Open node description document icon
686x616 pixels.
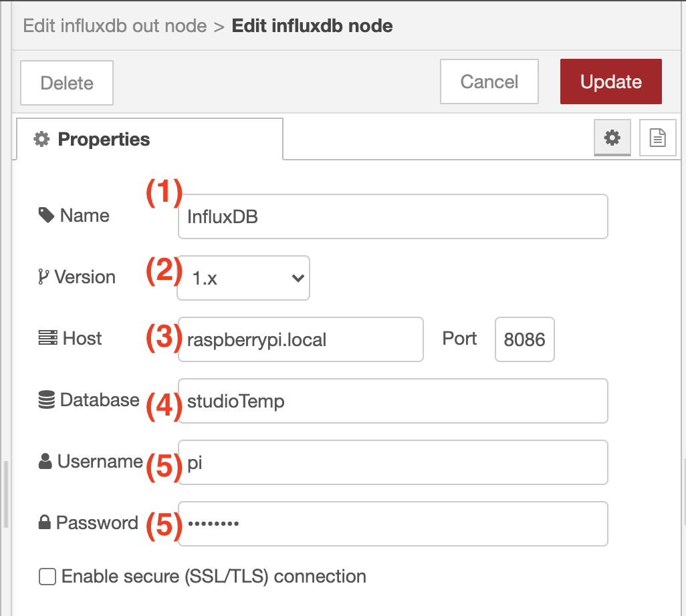(657, 137)
